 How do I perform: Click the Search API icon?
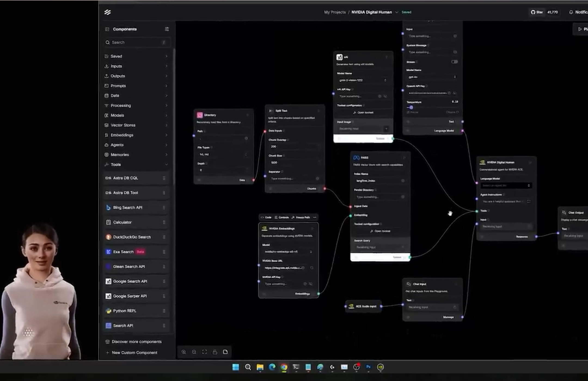tap(108, 325)
